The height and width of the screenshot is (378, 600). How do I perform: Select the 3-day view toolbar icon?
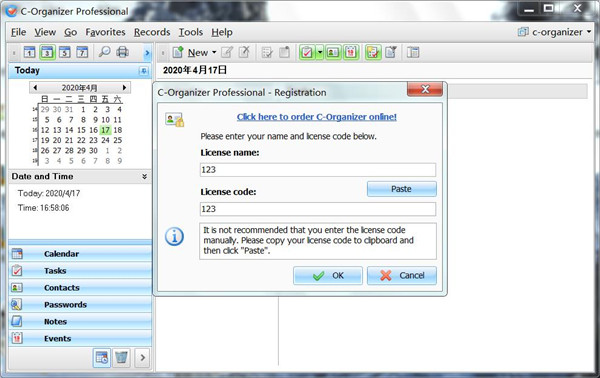coord(47,52)
